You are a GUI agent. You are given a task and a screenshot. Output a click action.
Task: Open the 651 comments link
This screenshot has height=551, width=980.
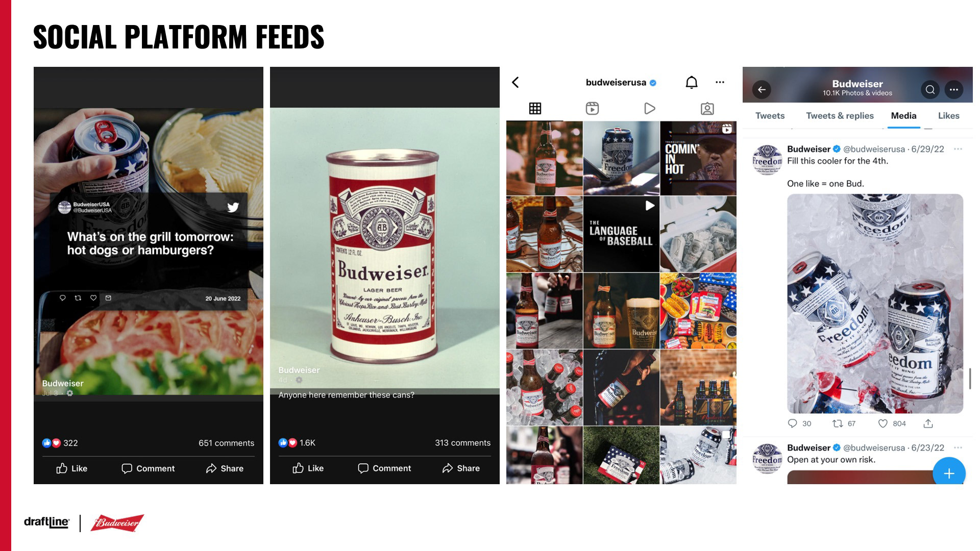[x=226, y=443]
